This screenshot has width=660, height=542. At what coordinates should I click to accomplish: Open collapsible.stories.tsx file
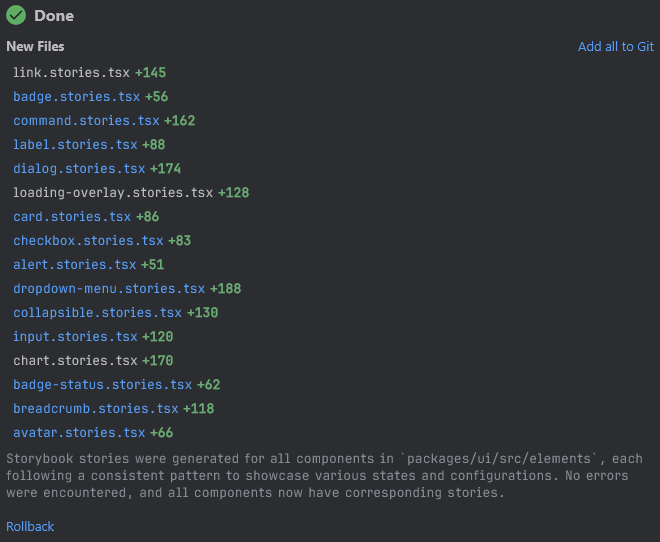[x=97, y=313]
